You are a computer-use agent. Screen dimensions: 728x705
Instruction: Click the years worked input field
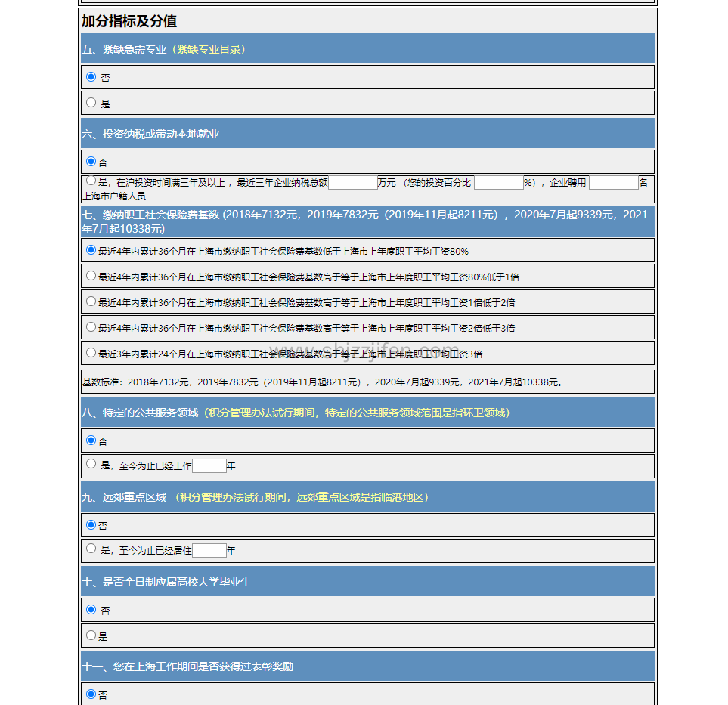click(x=209, y=466)
